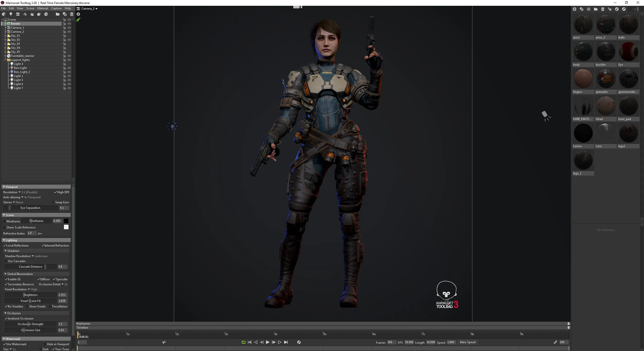The image size is (644, 351).
Task: Toggle High DPI checkbox
Action: (55, 192)
